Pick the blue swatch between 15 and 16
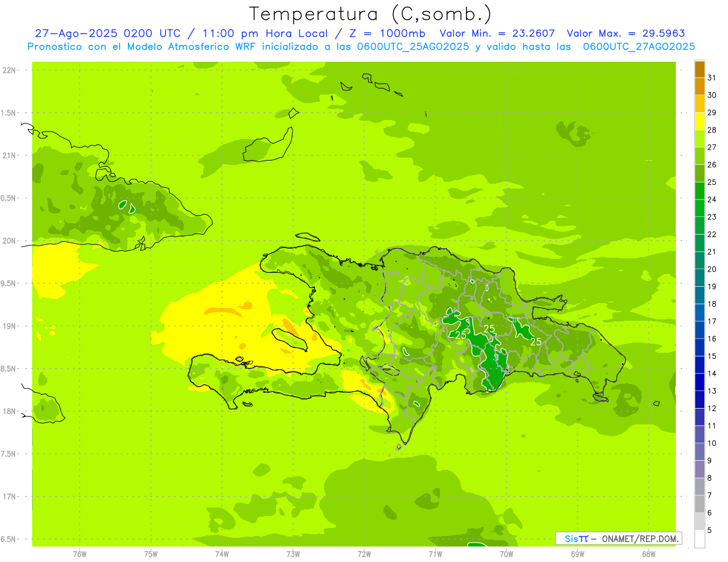The image size is (728, 562). tap(699, 347)
